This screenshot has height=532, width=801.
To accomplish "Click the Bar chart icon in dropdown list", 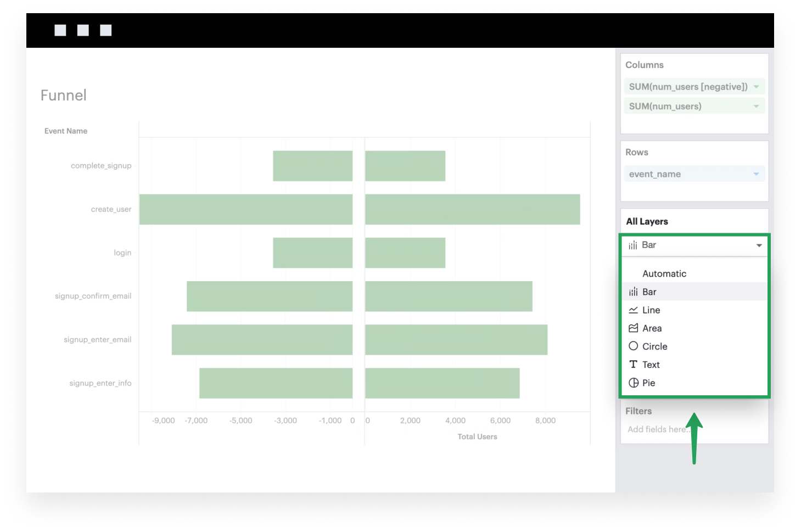I will (633, 292).
